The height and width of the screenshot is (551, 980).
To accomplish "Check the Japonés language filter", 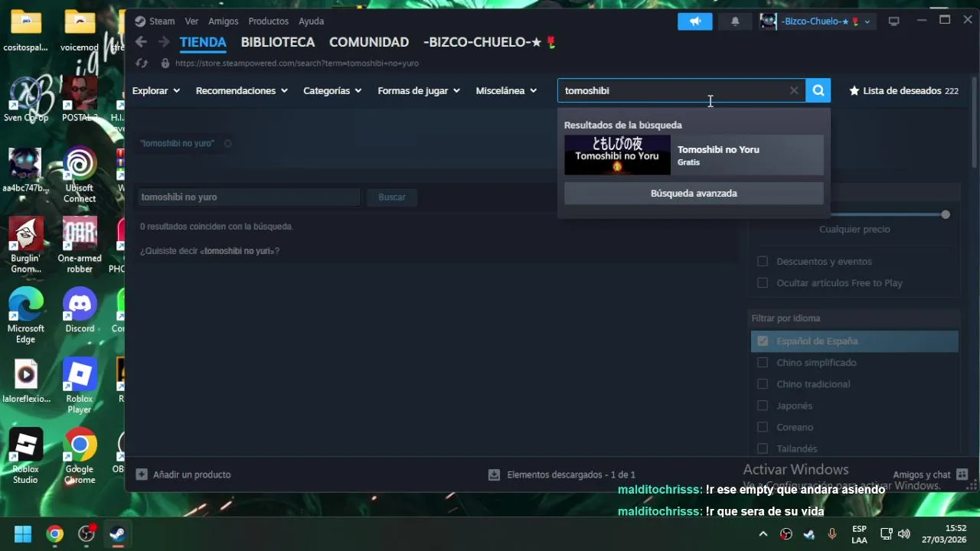I will pos(763,406).
